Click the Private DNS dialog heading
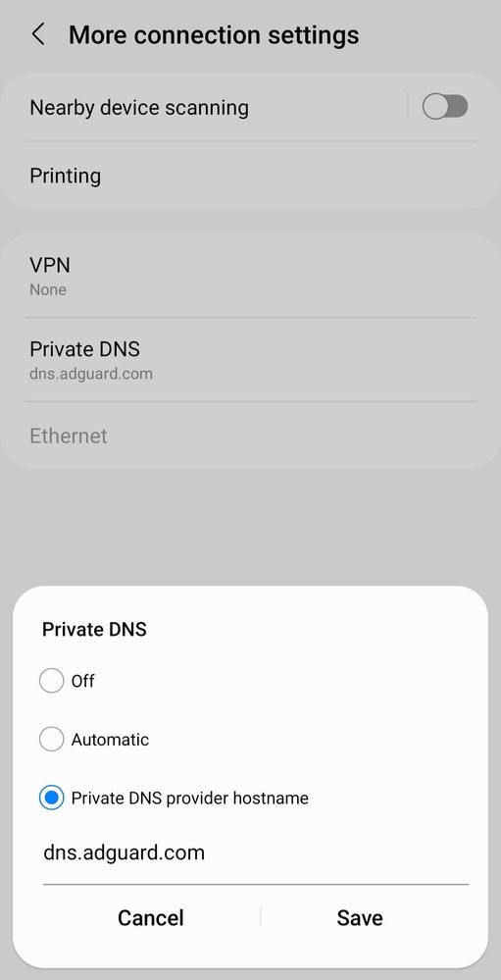 point(94,629)
